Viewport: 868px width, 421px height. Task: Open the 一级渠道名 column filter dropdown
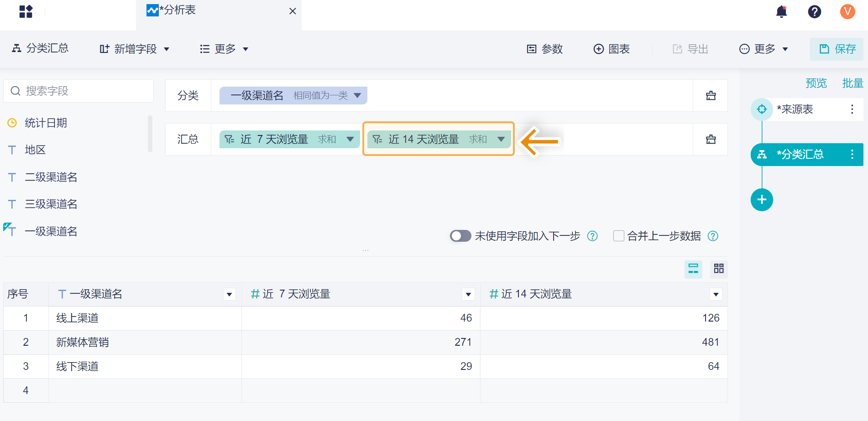click(x=230, y=295)
